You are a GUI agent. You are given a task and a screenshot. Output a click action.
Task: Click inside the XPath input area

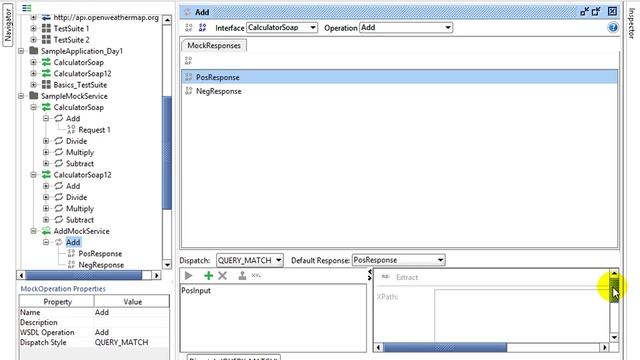522,315
